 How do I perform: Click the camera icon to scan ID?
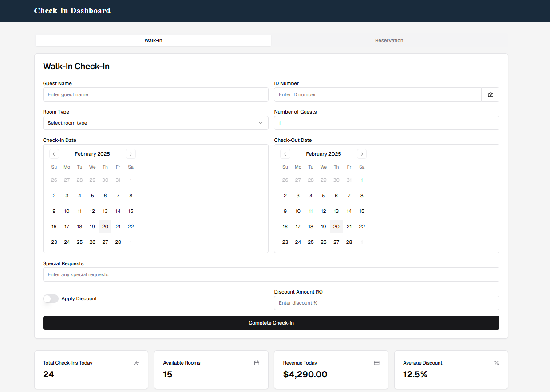pyautogui.click(x=490, y=94)
